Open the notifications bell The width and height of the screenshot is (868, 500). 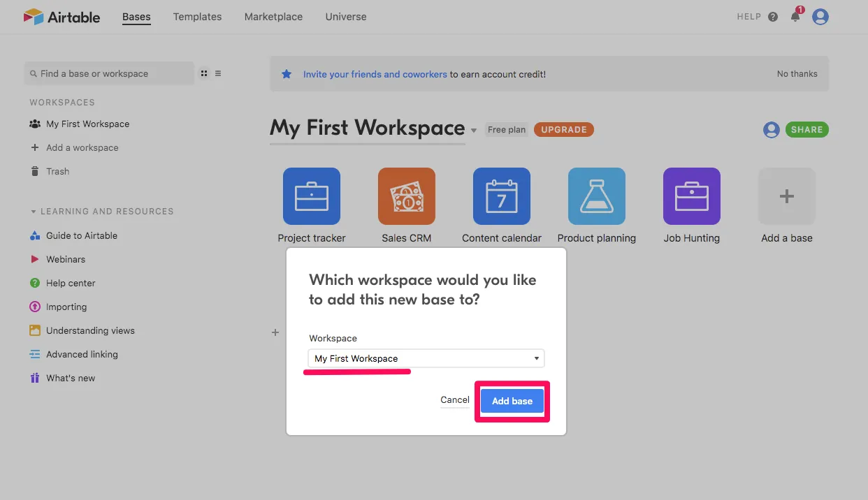tap(795, 17)
